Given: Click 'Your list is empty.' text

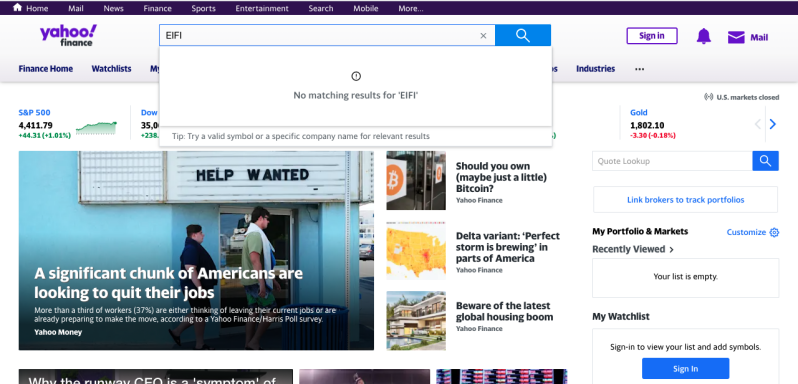Looking at the screenshot, I should (x=686, y=277).
